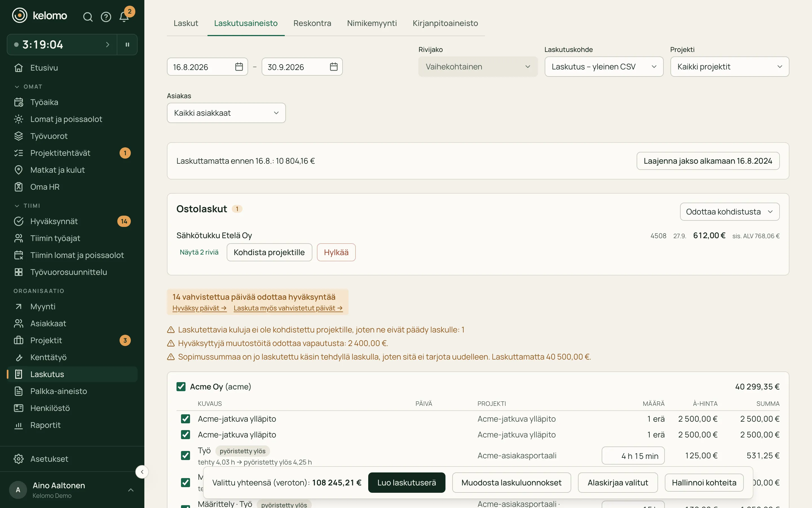Click the Luo laskutuserä button

point(406,483)
